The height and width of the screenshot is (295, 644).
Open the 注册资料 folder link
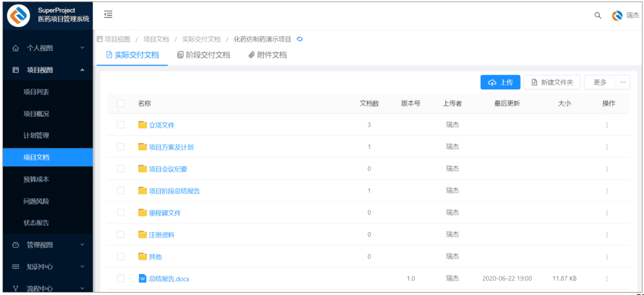coord(162,235)
